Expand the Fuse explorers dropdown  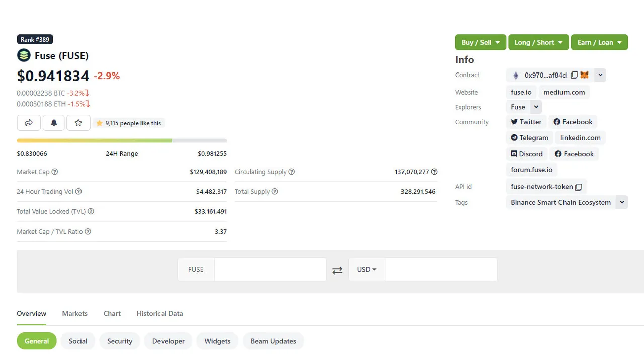click(x=536, y=107)
